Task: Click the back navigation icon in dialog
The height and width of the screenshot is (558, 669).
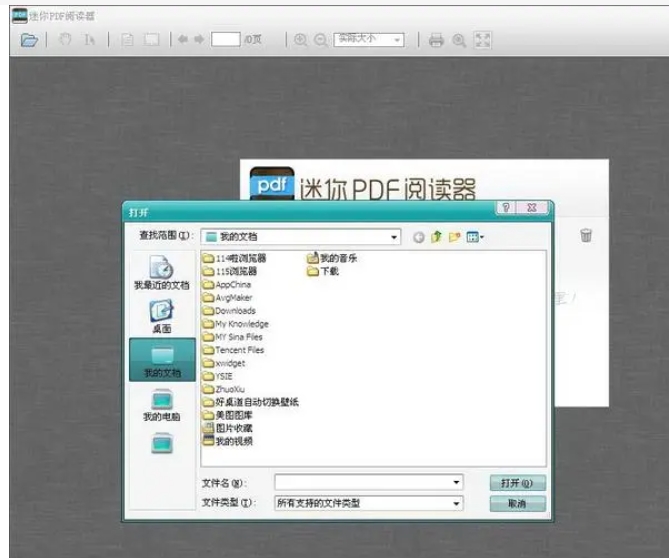Action: click(419, 237)
